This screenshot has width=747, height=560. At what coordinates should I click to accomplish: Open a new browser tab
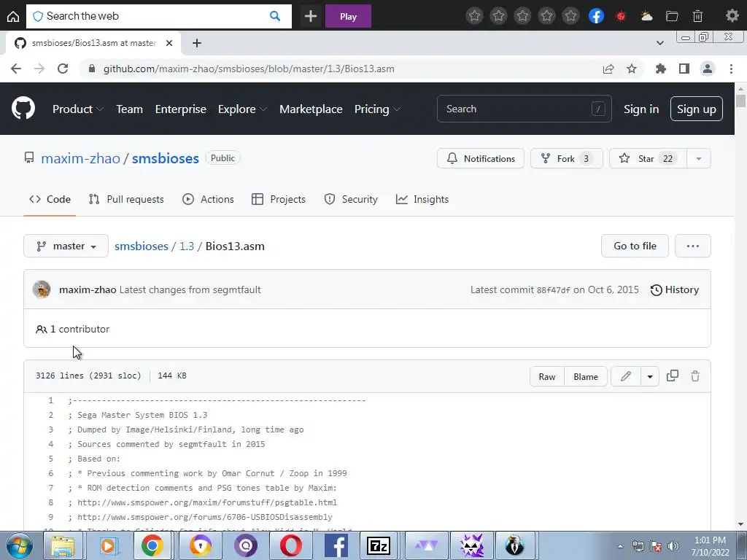[x=197, y=43]
